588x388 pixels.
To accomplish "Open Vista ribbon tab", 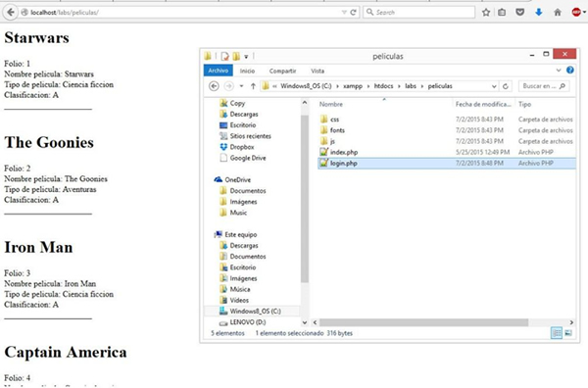I will click(318, 71).
